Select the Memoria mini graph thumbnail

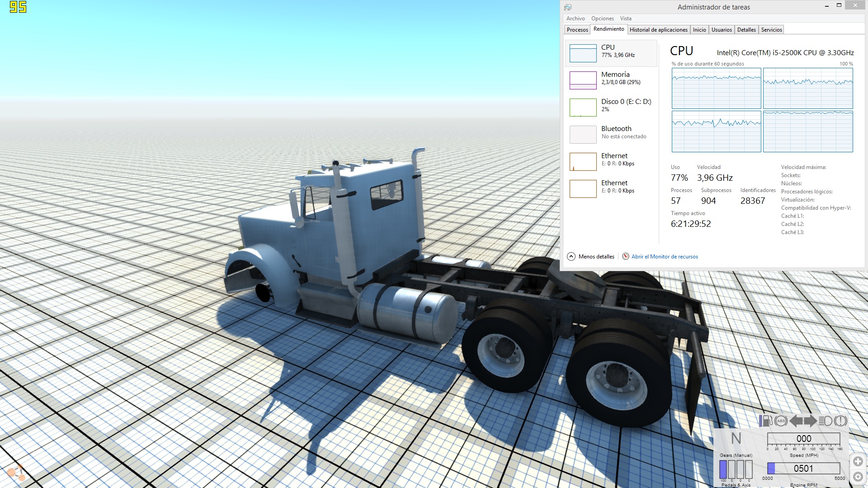click(583, 80)
